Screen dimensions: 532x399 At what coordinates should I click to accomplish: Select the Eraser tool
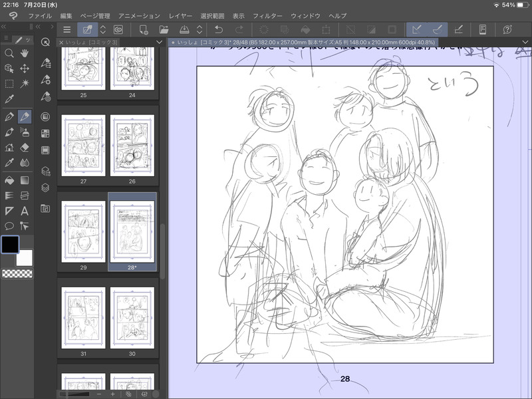tap(25, 148)
